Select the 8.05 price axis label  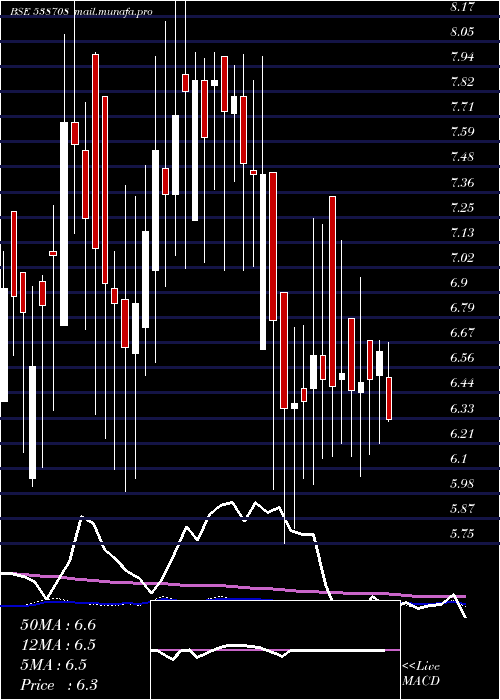[x=462, y=32]
